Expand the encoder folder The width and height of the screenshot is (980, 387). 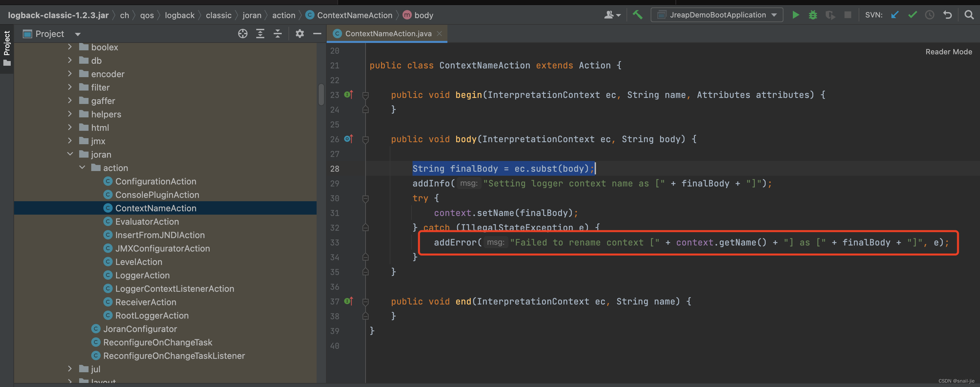[x=70, y=74]
